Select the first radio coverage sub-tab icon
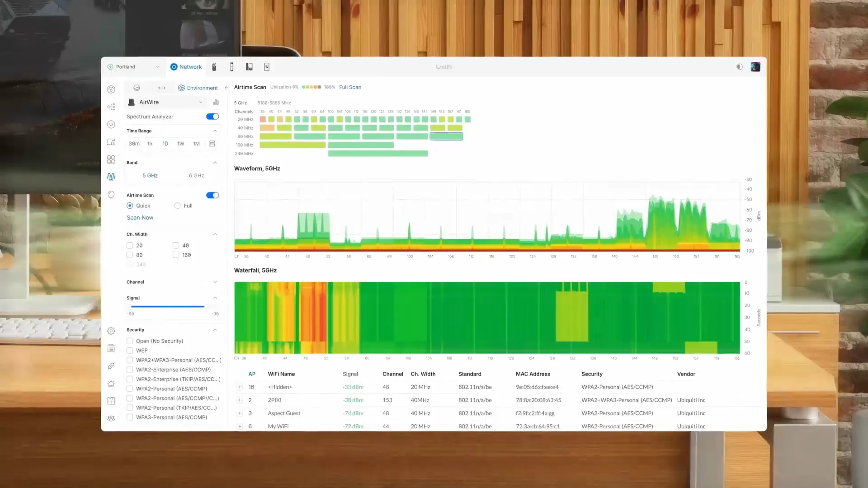 [137, 88]
